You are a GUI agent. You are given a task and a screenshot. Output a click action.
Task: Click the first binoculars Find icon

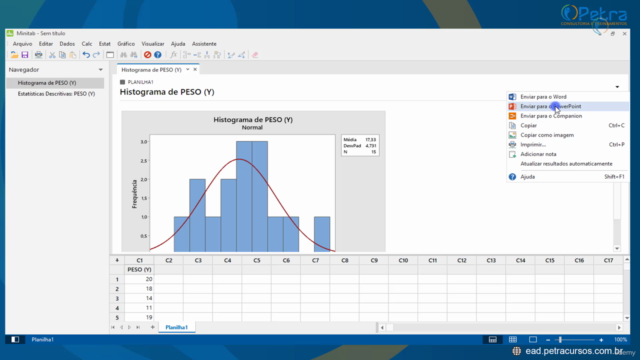coord(123,55)
